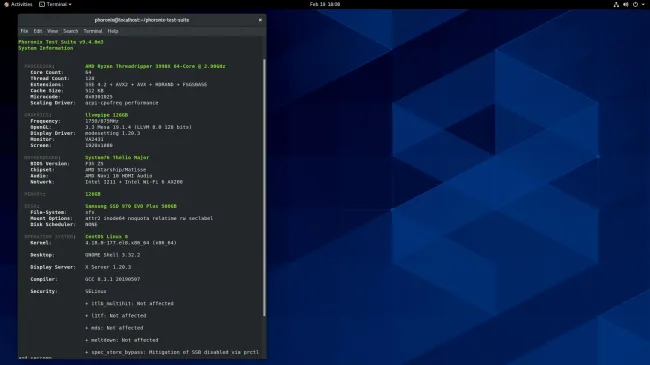
Task: Open the File menu
Action: click(24, 31)
